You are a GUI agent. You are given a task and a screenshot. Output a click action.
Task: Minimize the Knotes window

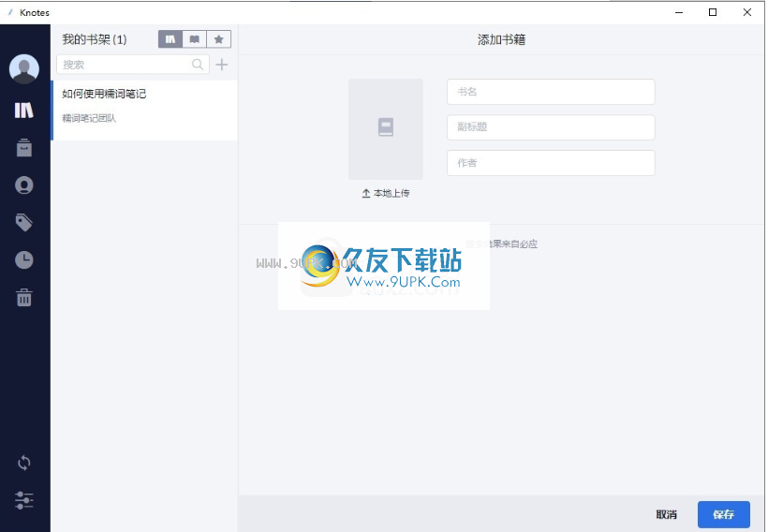point(679,12)
